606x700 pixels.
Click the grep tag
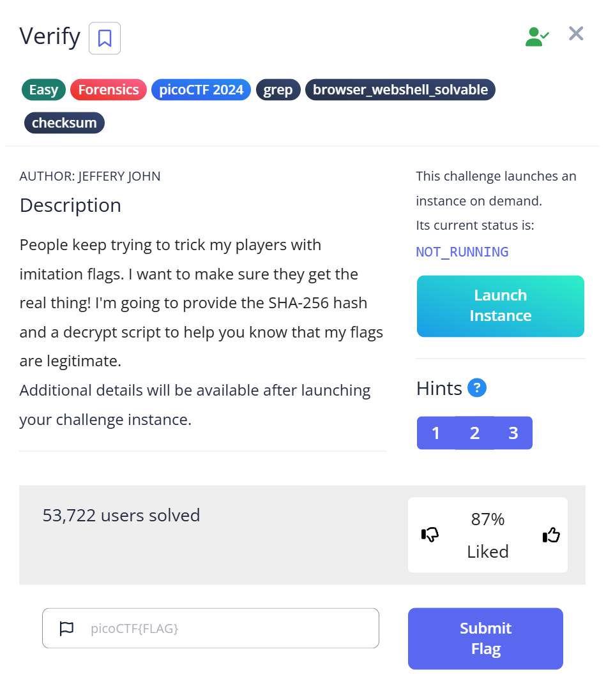pyautogui.click(x=278, y=90)
